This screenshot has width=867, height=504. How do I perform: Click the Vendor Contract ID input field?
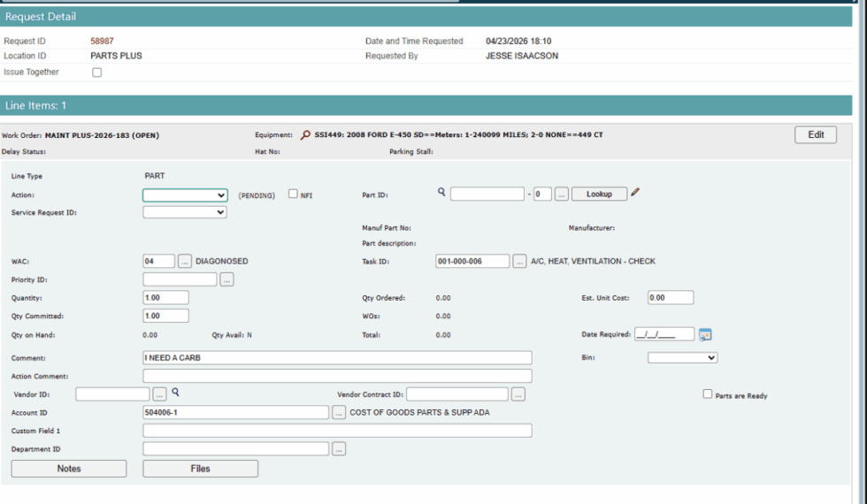[x=457, y=394]
